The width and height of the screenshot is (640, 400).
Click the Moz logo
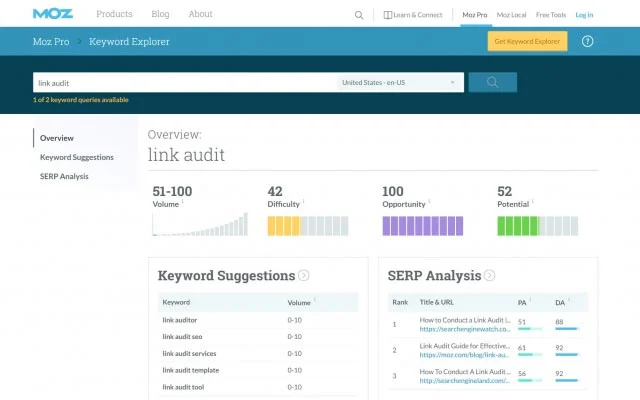pyautogui.click(x=53, y=14)
